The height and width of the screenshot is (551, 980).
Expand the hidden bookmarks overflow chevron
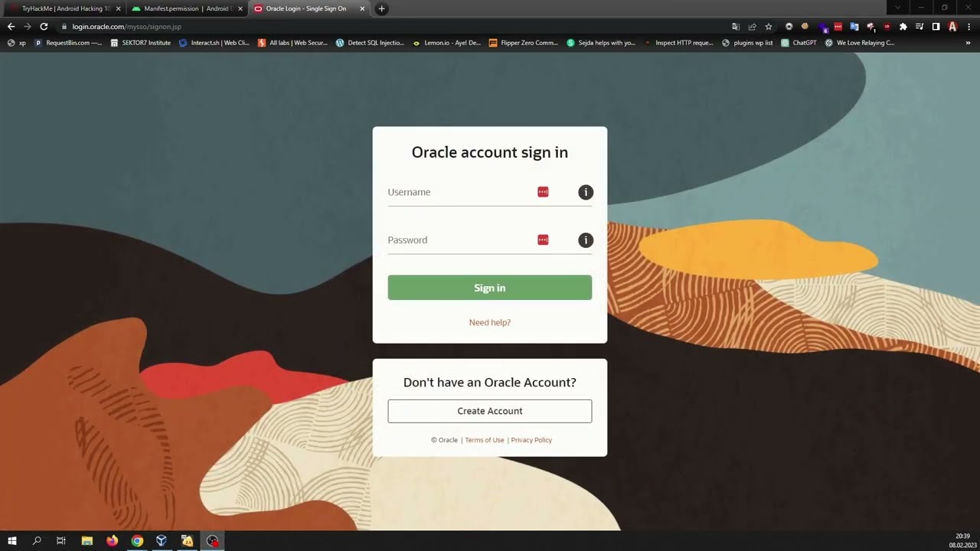coord(969,43)
